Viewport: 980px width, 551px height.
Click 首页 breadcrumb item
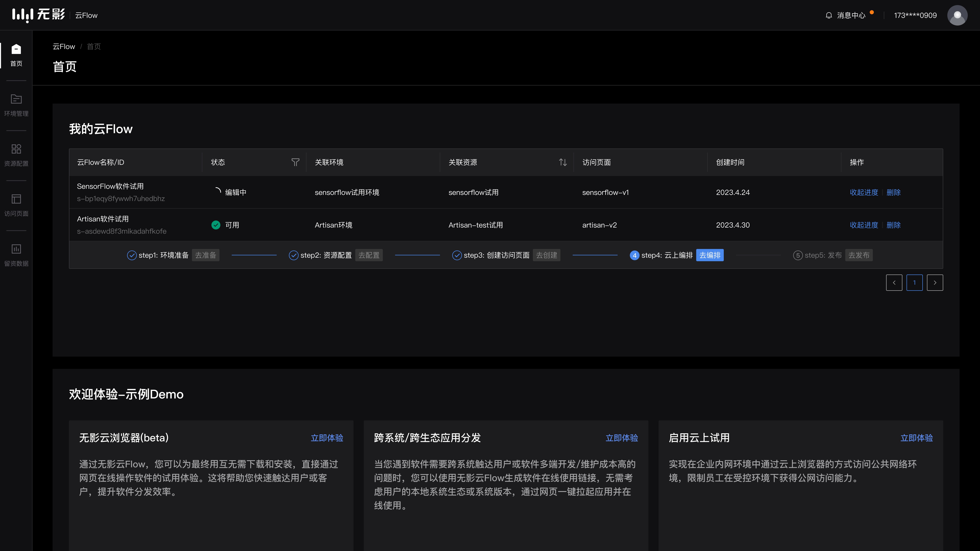(x=94, y=46)
